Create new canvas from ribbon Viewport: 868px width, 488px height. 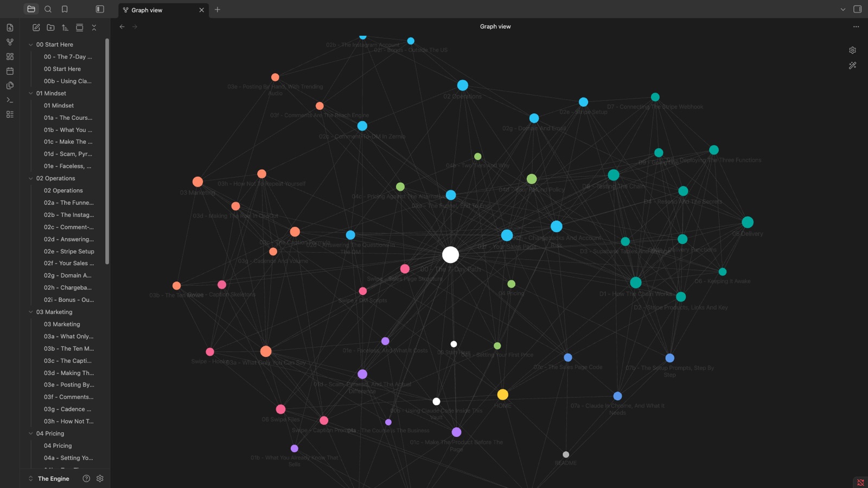tap(10, 56)
